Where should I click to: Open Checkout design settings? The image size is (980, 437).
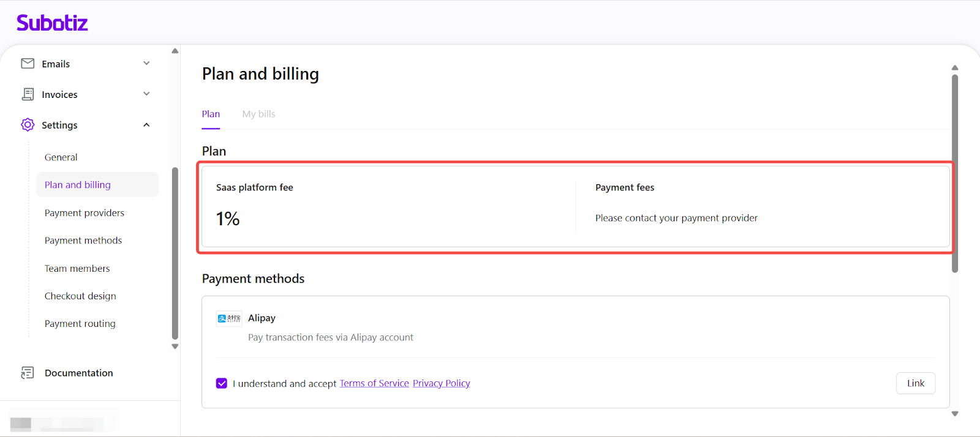click(x=80, y=296)
